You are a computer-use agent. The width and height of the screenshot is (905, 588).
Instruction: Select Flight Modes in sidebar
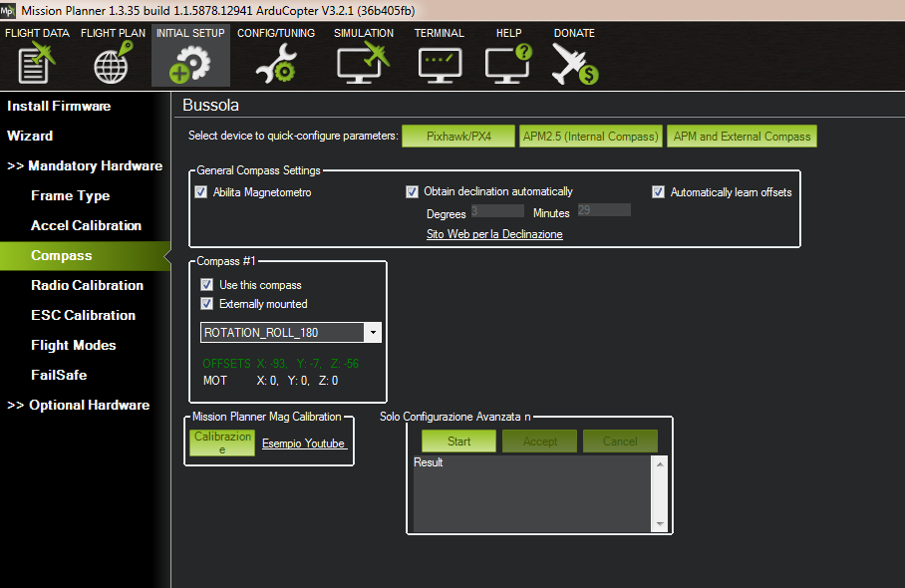pos(74,345)
